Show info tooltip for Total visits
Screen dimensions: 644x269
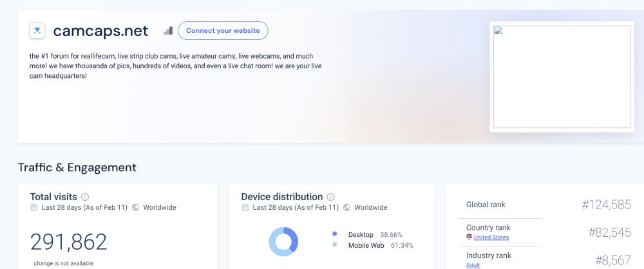coord(85,197)
